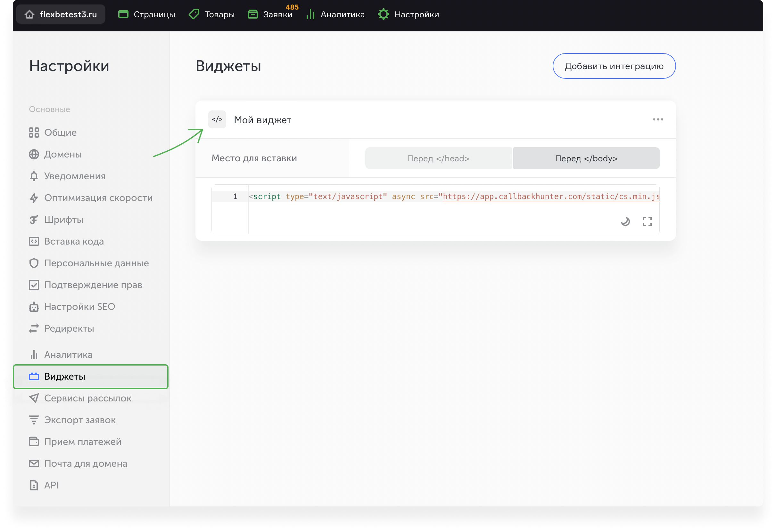Click the envelope icon for Почта для домена

34,463
